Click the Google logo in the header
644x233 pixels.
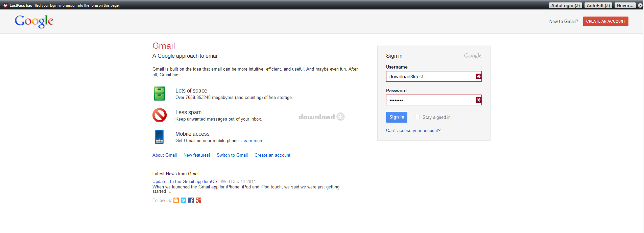tap(34, 21)
